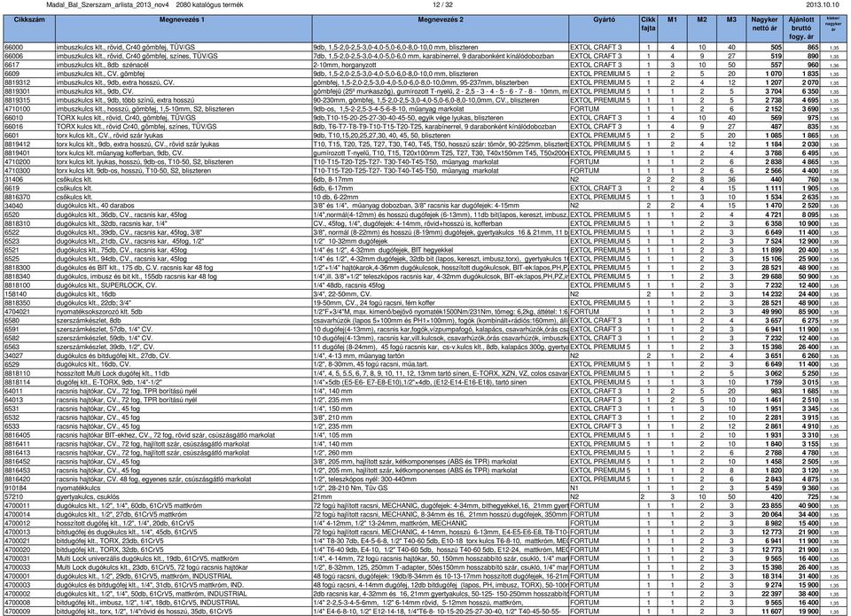Screen dimensions: 851x616
Task: Click the Madal_Bal_Szerszam_arlista_2013_nov4 document title
Action: tap(107, 5)
